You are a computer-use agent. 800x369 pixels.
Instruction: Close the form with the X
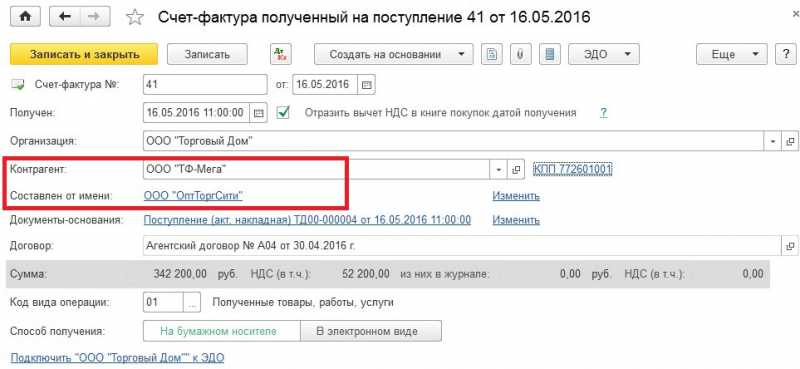(795, 14)
